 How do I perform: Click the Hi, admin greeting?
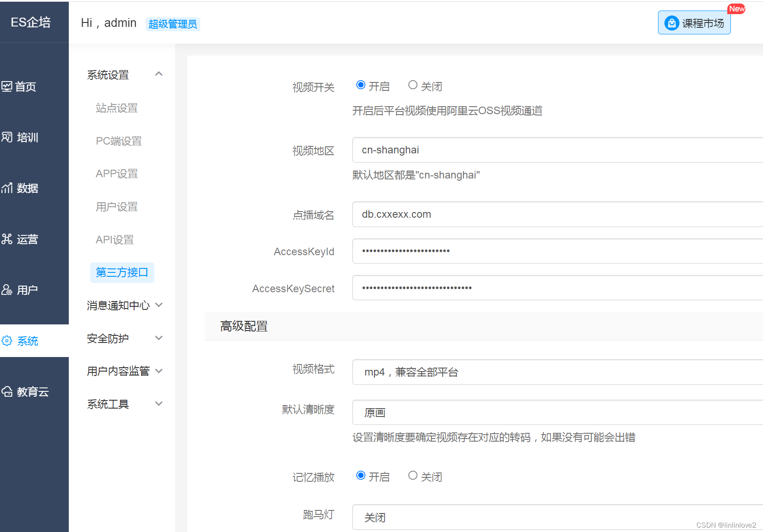[x=108, y=23]
